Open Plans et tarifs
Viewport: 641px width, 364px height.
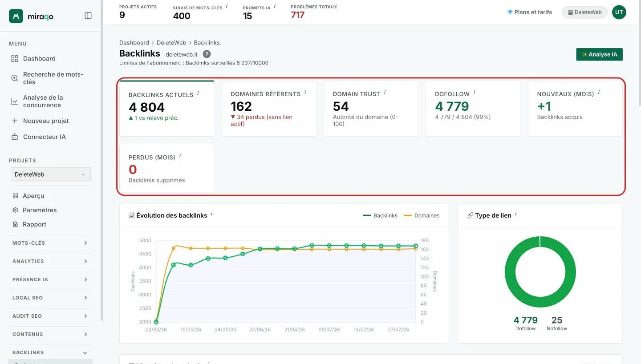point(529,12)
